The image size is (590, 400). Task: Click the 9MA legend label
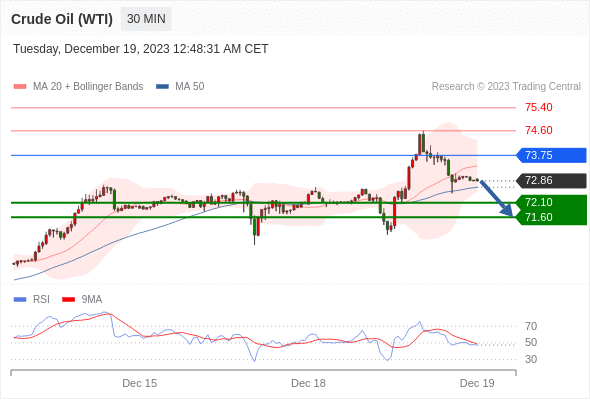click(92, 300)
